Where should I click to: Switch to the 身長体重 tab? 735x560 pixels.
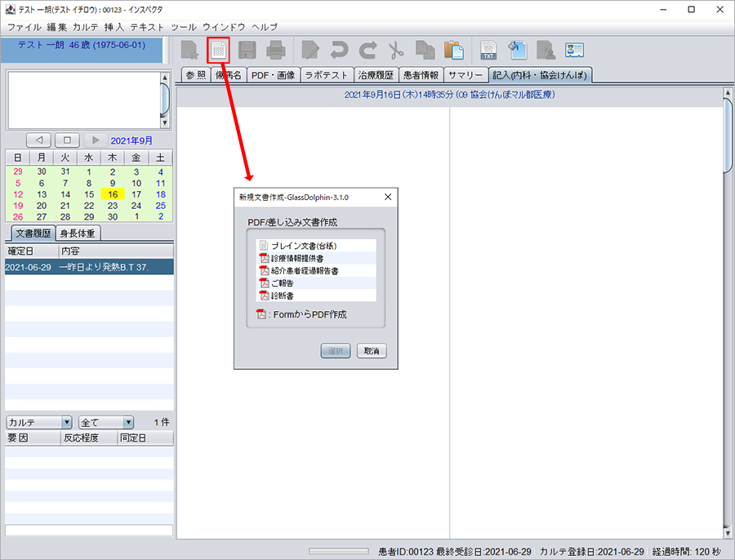(x=78, y=233)
